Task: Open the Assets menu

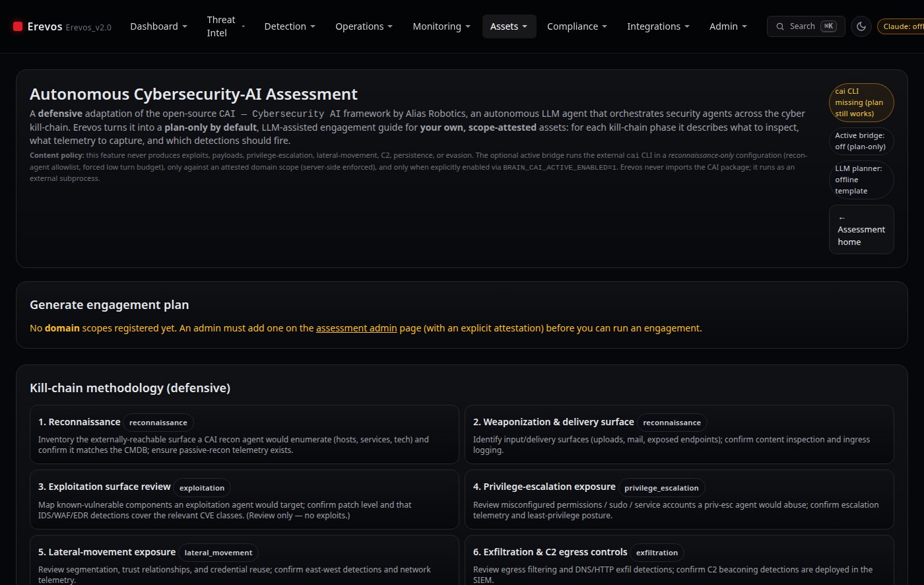Action: (509, 26)
